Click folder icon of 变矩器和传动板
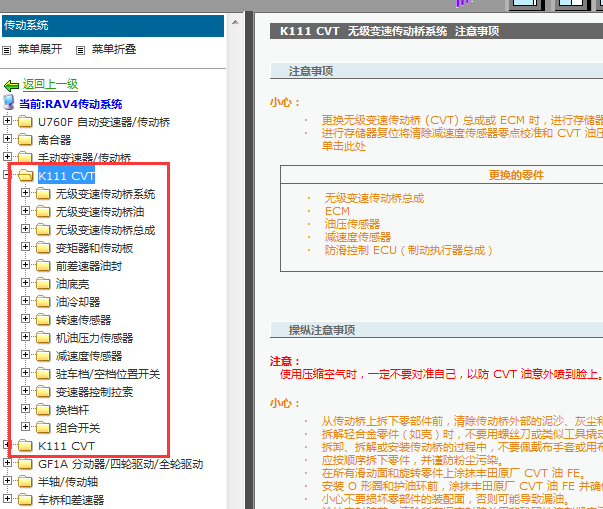Screen dimensions: 603x509 click(43, 248)
